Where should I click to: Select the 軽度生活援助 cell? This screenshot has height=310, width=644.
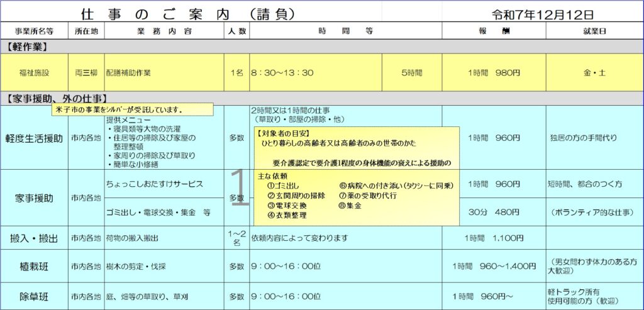(x=34, y=138)
